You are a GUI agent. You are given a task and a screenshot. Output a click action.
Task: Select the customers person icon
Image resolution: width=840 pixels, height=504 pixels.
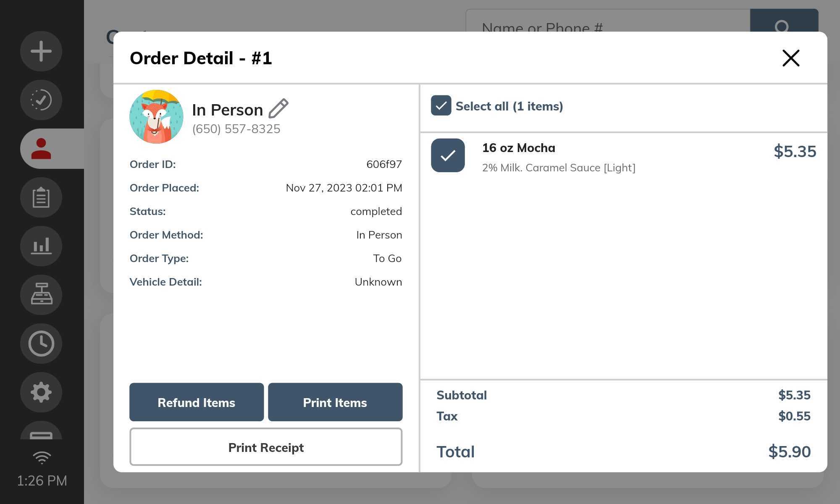41,149
